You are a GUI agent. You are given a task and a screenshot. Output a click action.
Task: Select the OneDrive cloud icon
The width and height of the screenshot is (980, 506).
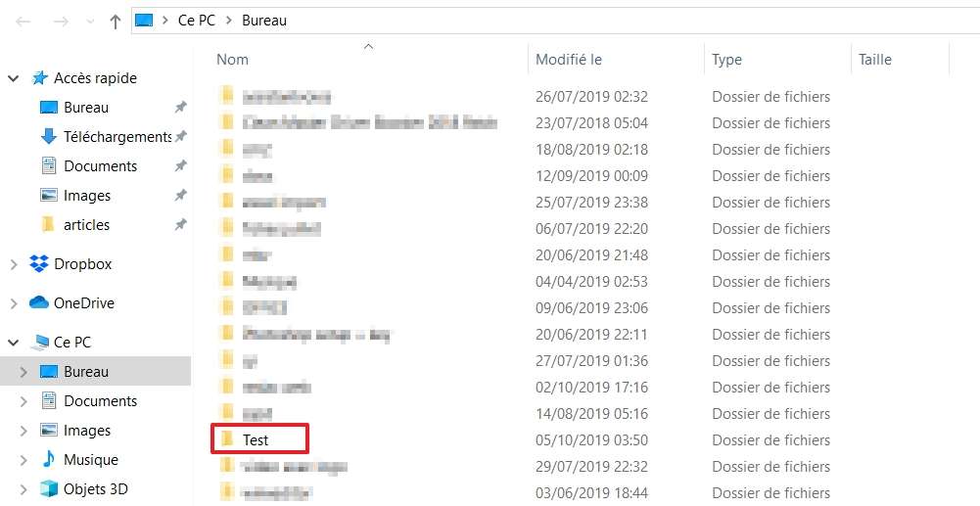pyautogui.click(x=39, y=303)
